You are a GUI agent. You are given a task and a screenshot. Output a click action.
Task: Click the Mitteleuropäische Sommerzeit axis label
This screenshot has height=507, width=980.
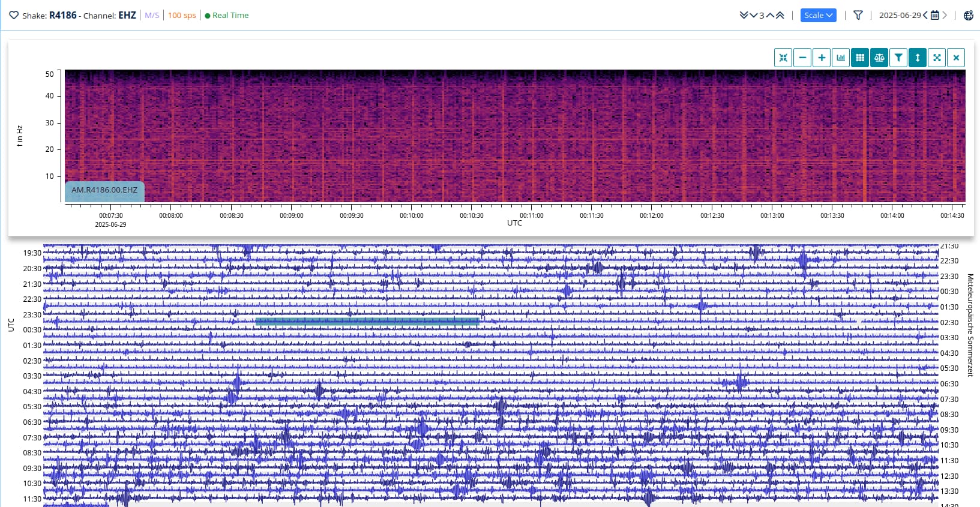click(970, 325)
